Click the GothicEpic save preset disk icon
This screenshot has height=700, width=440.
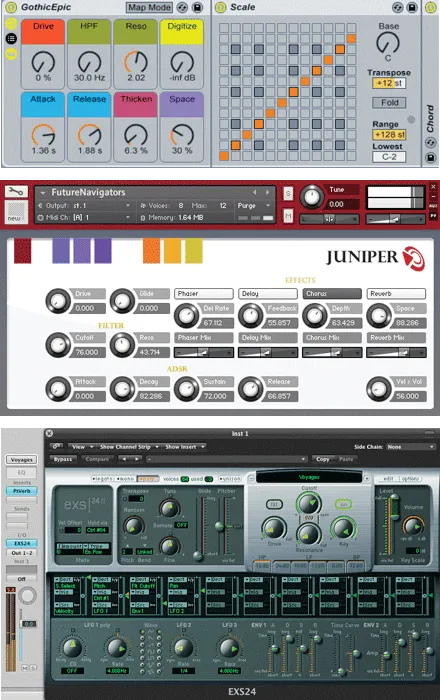pos(197,7)
